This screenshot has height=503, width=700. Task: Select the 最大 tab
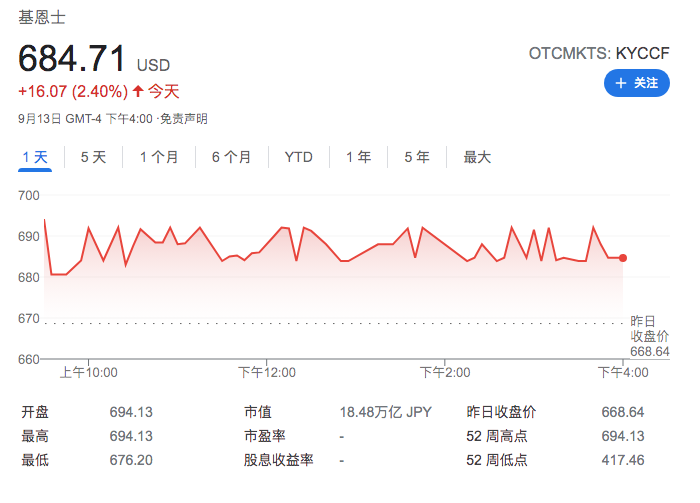pos(477,157)
